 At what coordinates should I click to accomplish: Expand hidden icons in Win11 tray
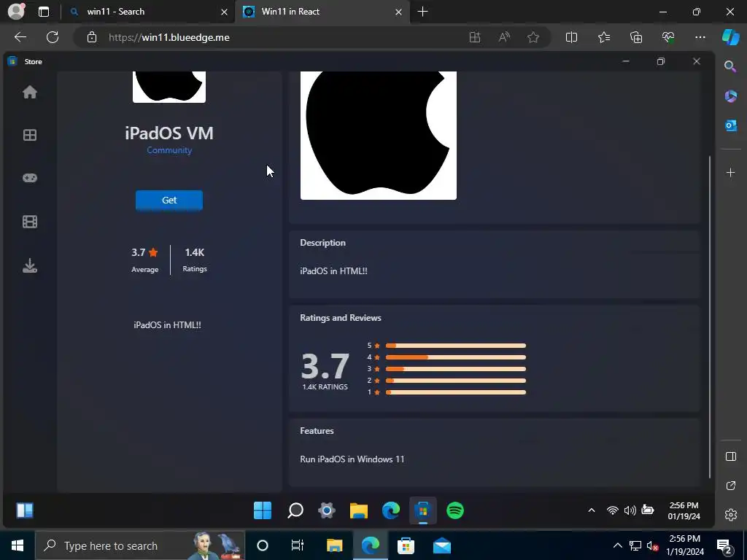591,510
